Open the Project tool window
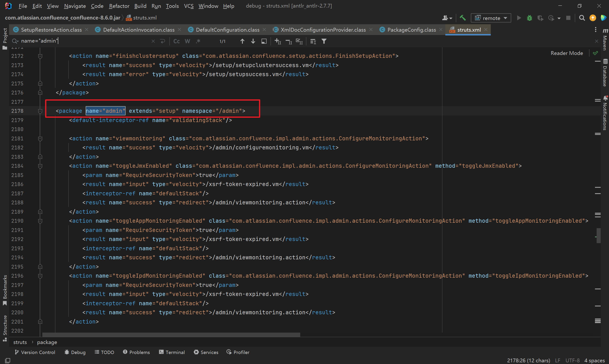609x364 pixels. pos(5,39)
